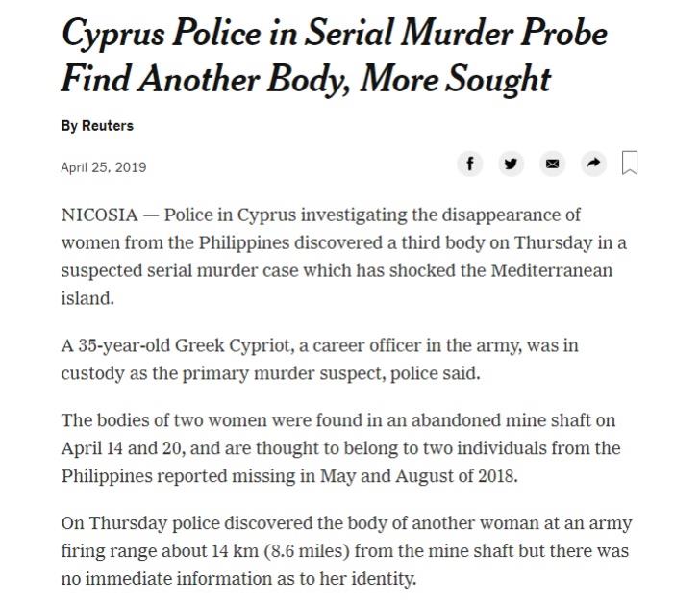Image resolution: width=700 pixels, height=608 pixels.
Task: Click the line starting "April 14 and 20"
Action: (340, 448)
